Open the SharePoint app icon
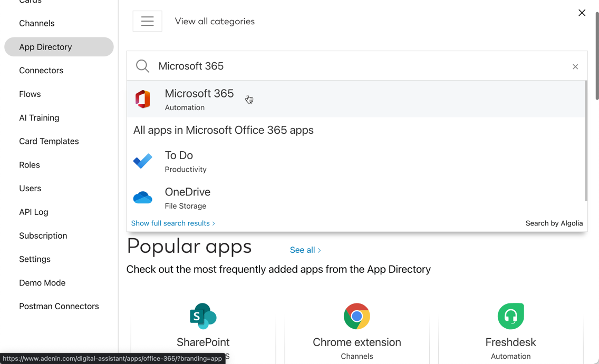599x364 pixels. (203, 316)
